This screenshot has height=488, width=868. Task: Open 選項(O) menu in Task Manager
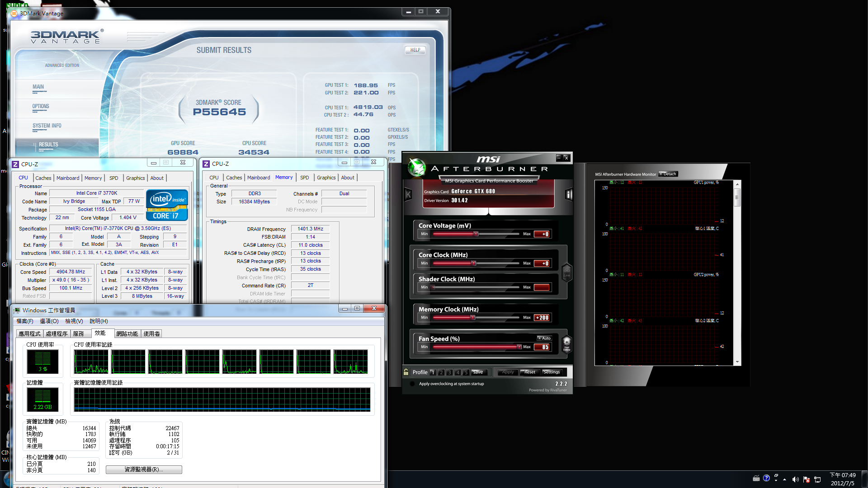tap(49, 321)
